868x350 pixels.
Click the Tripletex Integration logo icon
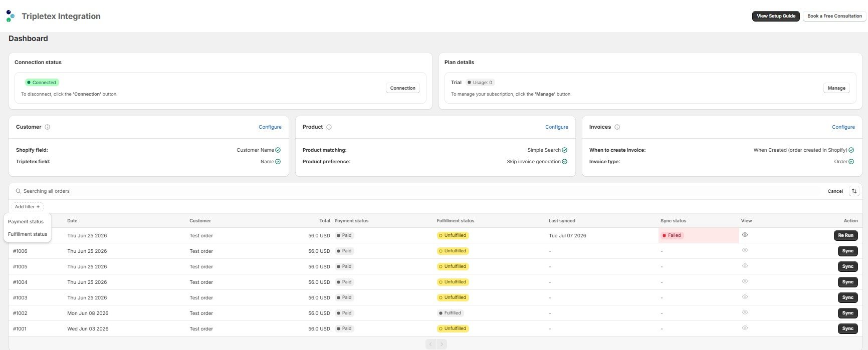11,16
